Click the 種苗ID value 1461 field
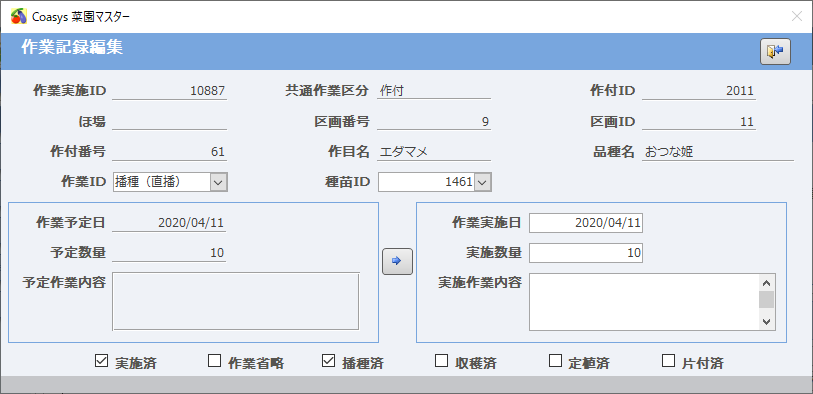The height and width of the screenshot is (394, 813). 426,182
